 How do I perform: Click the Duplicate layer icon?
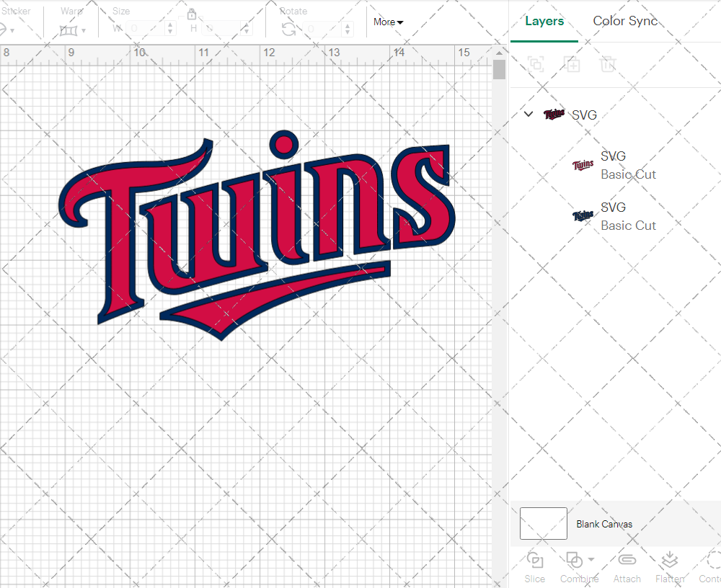coord(572,64)
